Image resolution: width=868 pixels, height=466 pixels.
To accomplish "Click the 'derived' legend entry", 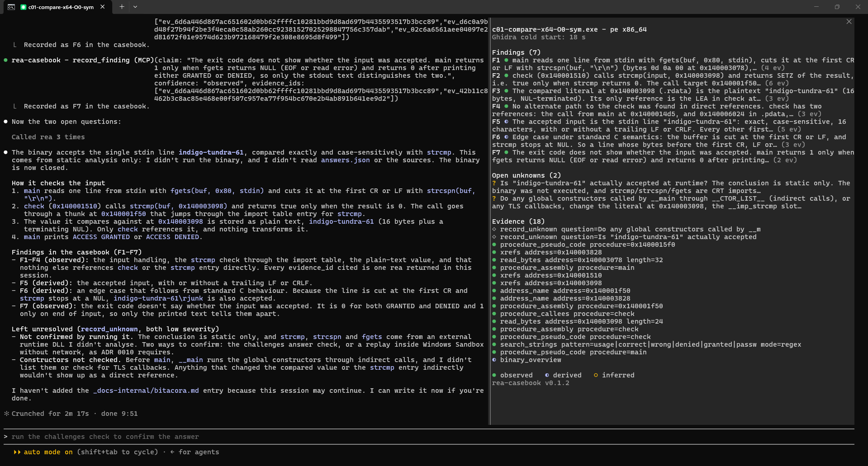I will pyautogui.click(x=563, y=375).
